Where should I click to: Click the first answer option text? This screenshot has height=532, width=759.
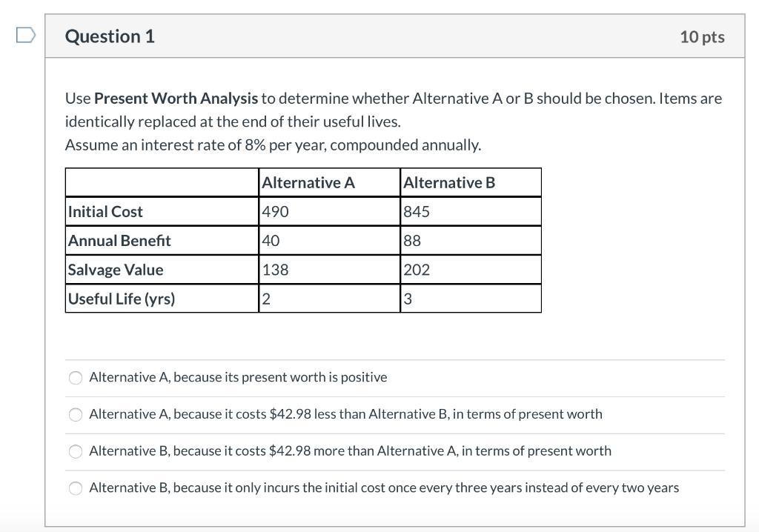point(237,377)
